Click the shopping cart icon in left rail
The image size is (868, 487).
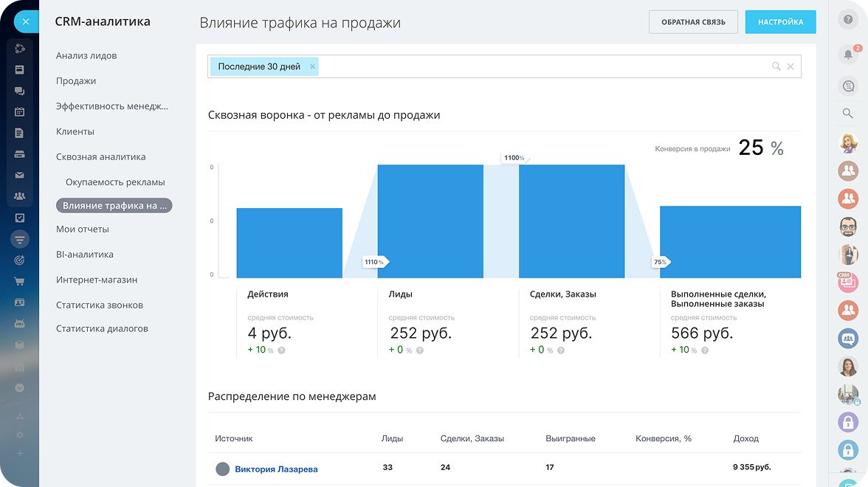click(x=20, y=281)
